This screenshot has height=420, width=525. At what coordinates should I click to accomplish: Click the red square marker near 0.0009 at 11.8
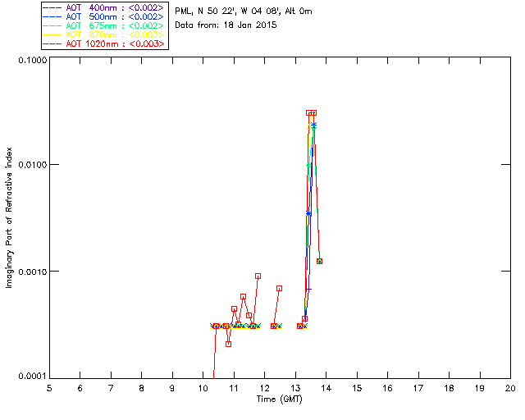point(258,276)
